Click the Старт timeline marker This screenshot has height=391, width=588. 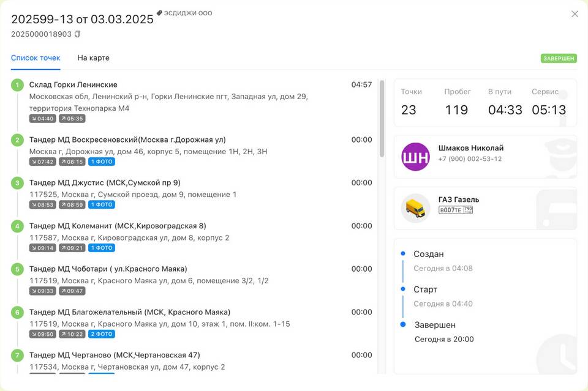403,289
